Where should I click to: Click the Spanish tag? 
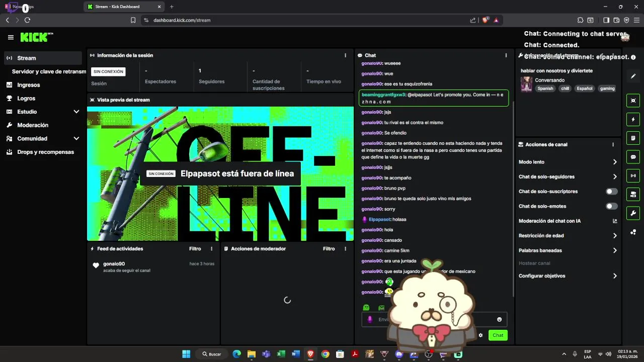pyautogui.click(x=545, y=88)
